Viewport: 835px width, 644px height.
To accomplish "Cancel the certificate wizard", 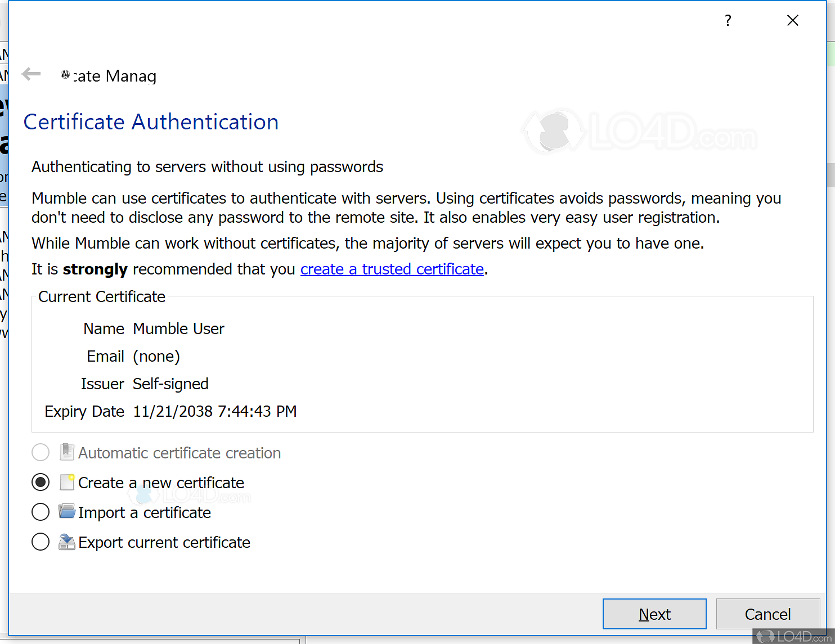I will click(x=767, y=614).
